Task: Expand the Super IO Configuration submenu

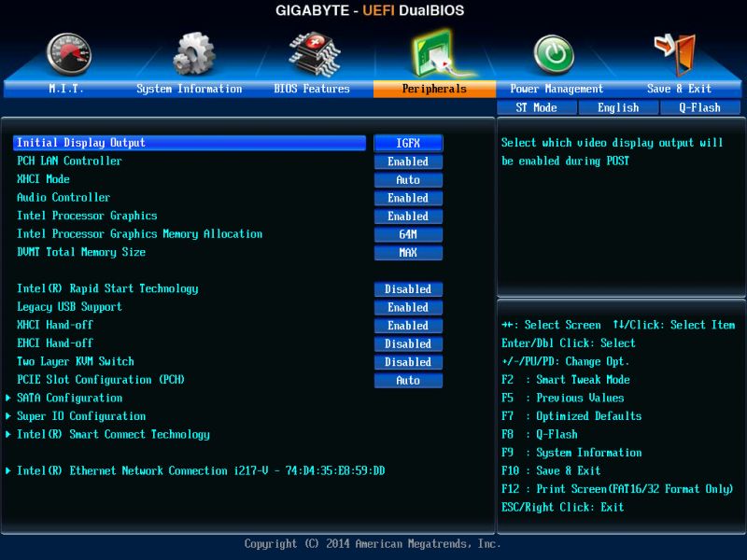Action: (x=81, y=415)
